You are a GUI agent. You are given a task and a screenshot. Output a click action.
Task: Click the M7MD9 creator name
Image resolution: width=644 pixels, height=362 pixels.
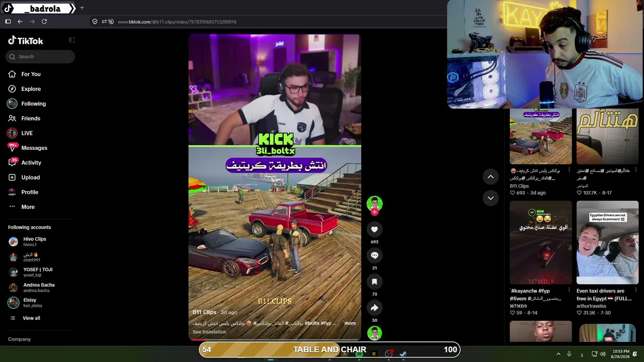(x=518, y=306)
